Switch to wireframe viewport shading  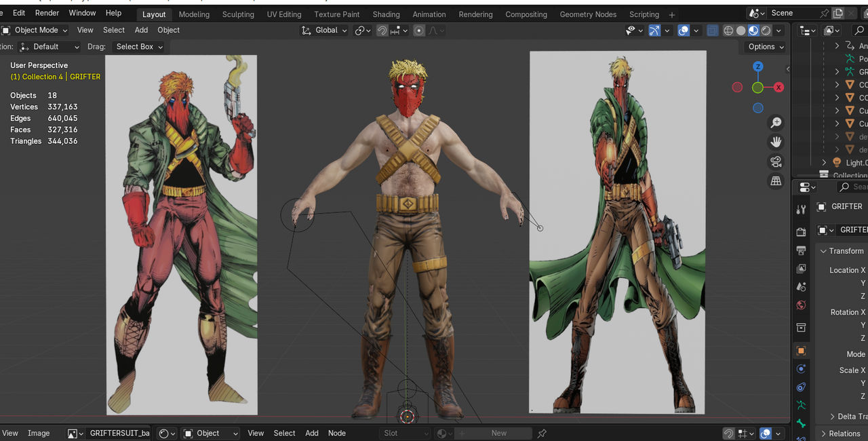click(x=728, y=31)
